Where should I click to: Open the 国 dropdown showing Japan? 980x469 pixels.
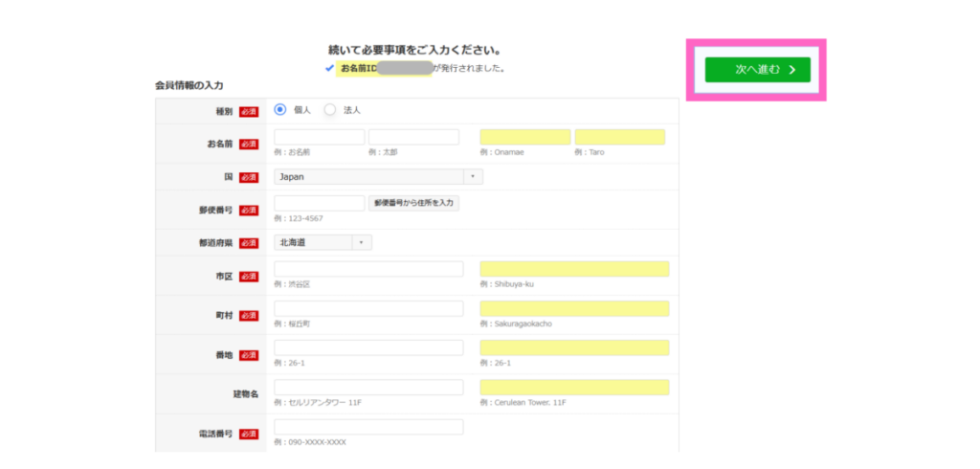378,177
